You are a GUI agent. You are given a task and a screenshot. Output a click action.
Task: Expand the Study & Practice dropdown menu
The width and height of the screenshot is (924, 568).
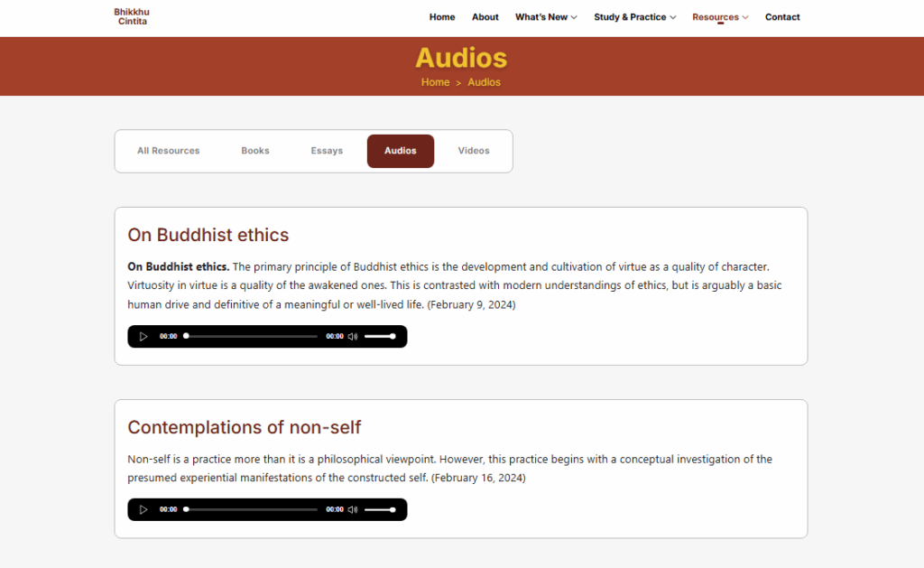(x=634, y=17)
